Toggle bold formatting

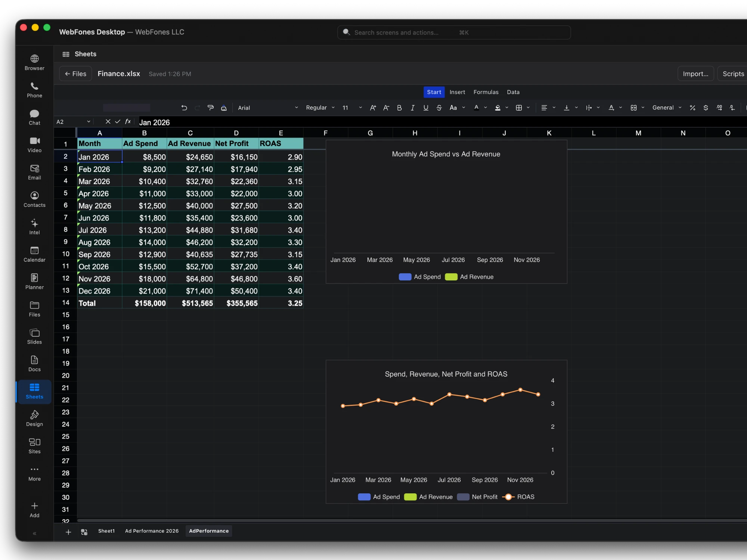399,108
